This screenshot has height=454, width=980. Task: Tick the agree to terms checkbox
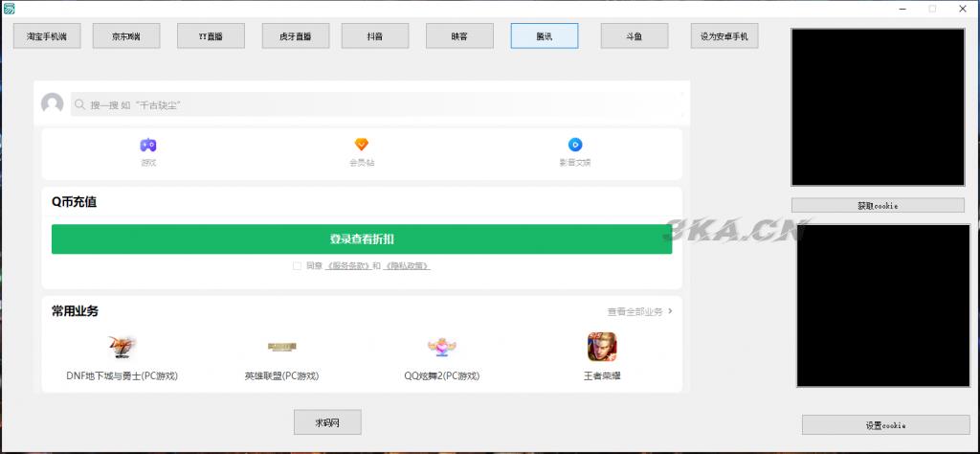(297, 265)
